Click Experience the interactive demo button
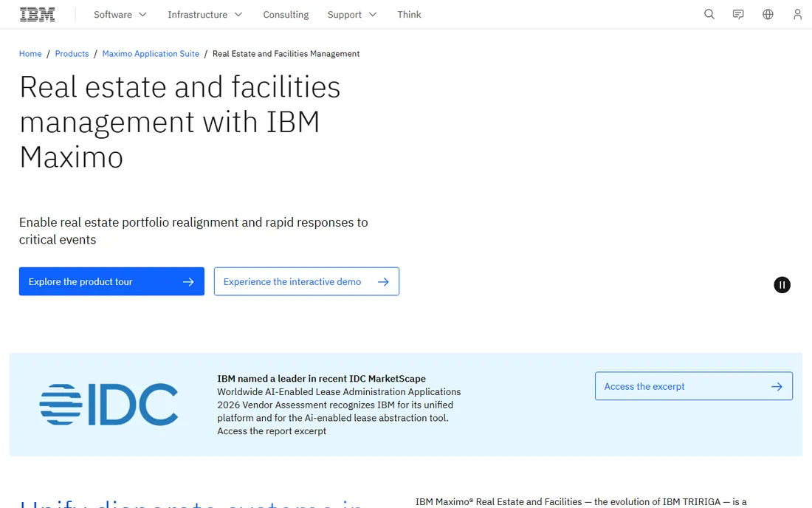The height and width of the screenshot is (508, 812). [306, 282]
